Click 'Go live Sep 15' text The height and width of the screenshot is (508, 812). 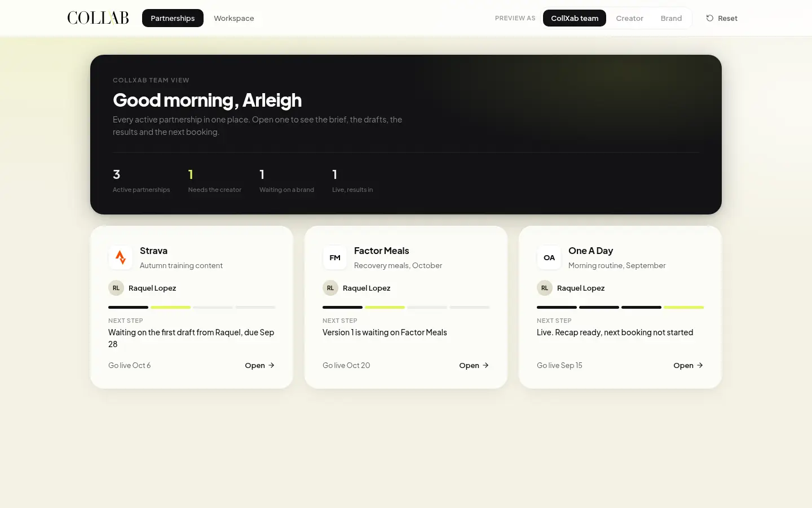559,365
